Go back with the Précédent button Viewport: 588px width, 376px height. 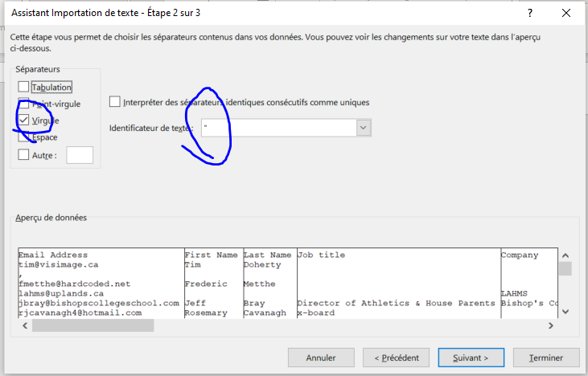pyautogui.click(x=395, y=358)
